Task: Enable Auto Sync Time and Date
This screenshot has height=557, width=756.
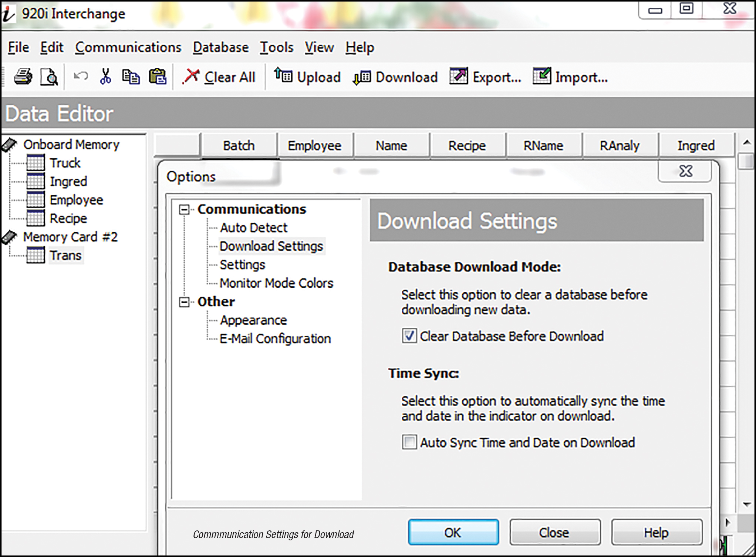Action: (409, 442)
